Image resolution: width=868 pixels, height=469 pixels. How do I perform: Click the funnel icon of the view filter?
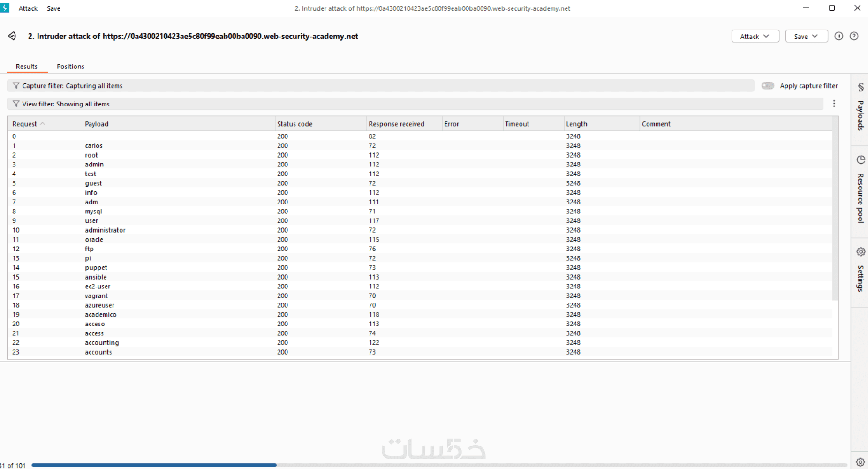point(16,104)
